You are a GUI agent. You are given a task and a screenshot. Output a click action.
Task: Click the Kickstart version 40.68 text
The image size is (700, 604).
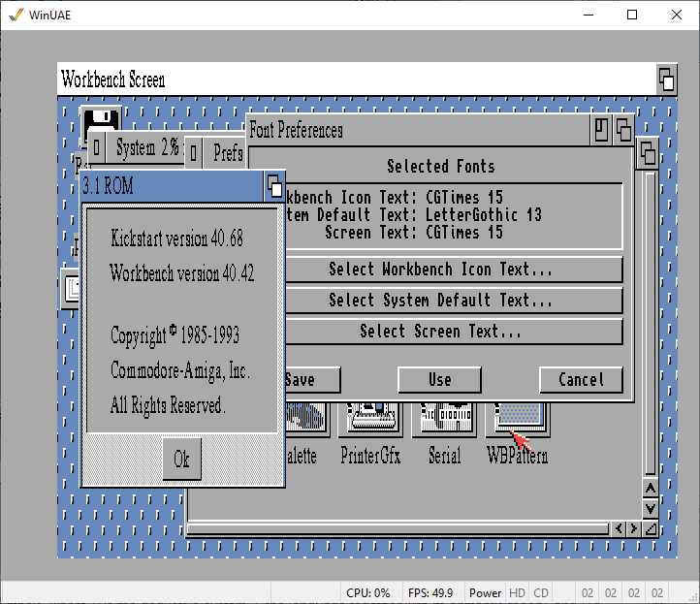click(x=176, y=238)
